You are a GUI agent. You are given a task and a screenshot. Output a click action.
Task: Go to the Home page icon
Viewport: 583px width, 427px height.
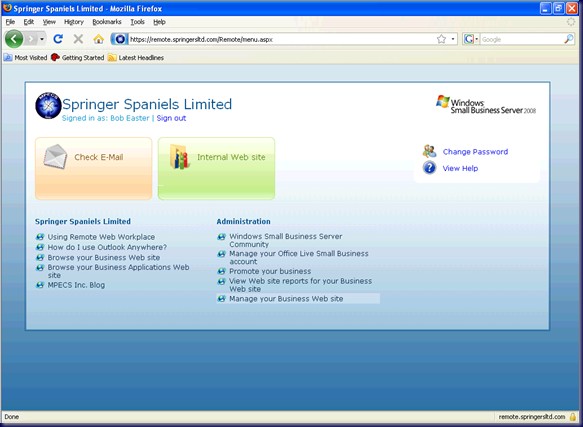pyautogui.click(x=98, y=39)
